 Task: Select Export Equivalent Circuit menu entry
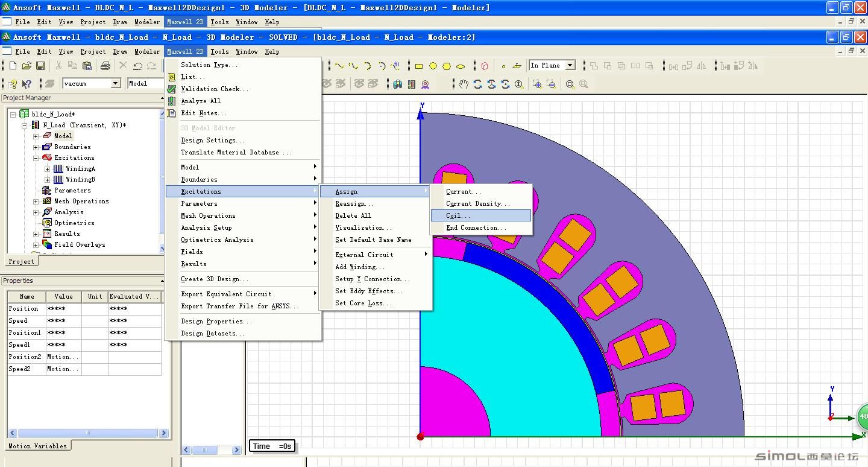coord(244,294)
